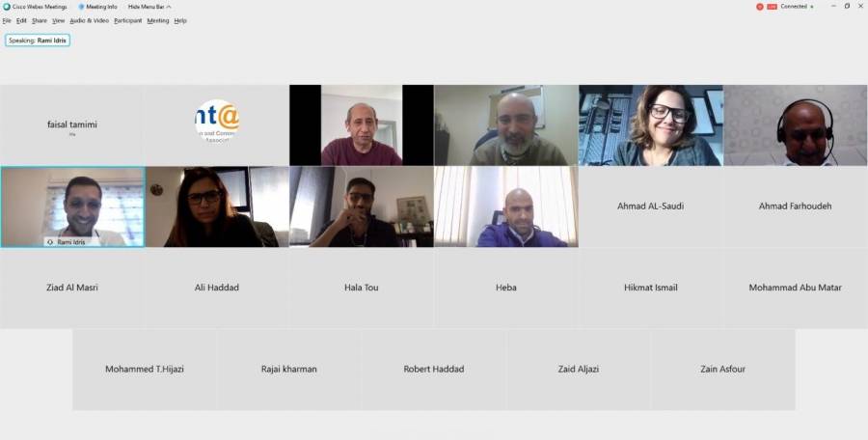This screenshot has height=440, width=868.
Task: Open the Share menu
Action: tap(40, 20)
